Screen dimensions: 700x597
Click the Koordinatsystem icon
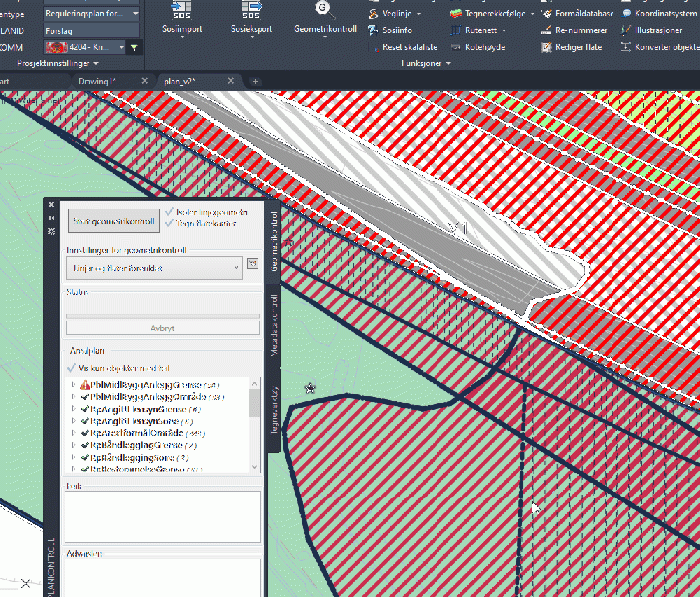[x=627, y=14]
